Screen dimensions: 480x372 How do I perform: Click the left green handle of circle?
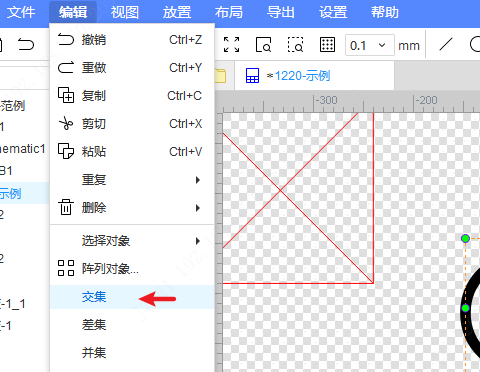(x=465, y=308)
